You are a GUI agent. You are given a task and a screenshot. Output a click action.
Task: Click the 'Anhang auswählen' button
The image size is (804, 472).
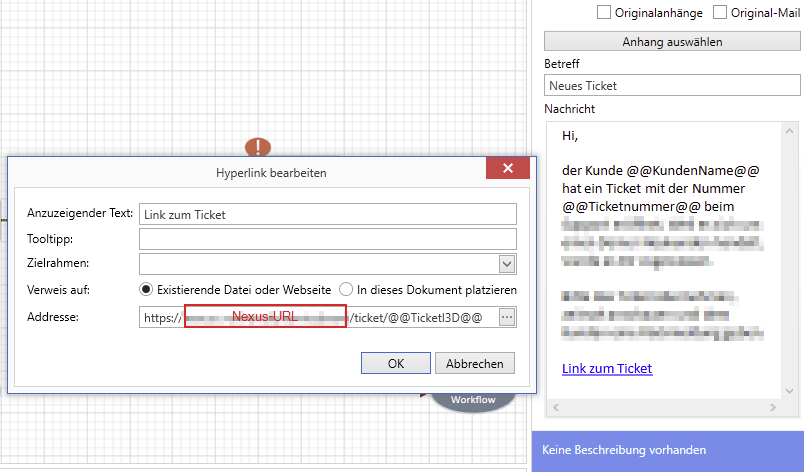(672, 42)
